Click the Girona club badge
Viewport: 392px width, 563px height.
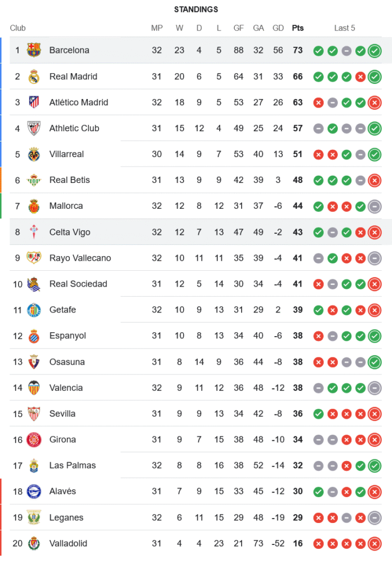click(34, 440)
